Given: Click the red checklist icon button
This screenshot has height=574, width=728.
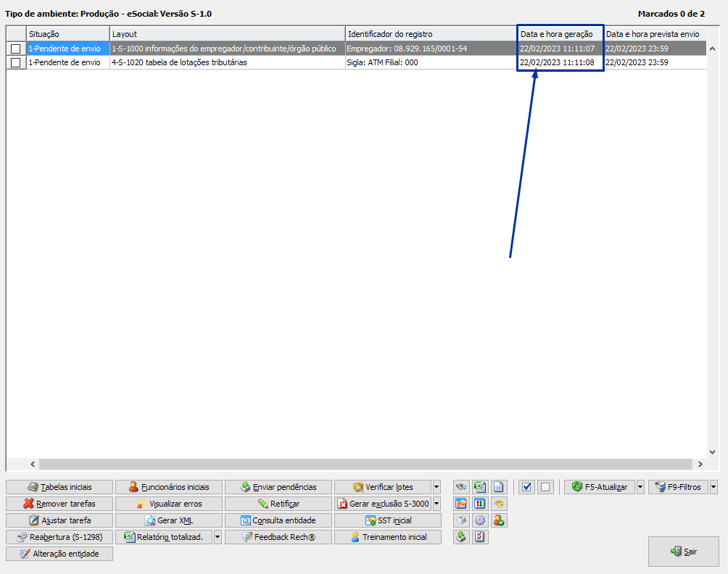Looking at the screenshot, I should [x=479, y=537].
